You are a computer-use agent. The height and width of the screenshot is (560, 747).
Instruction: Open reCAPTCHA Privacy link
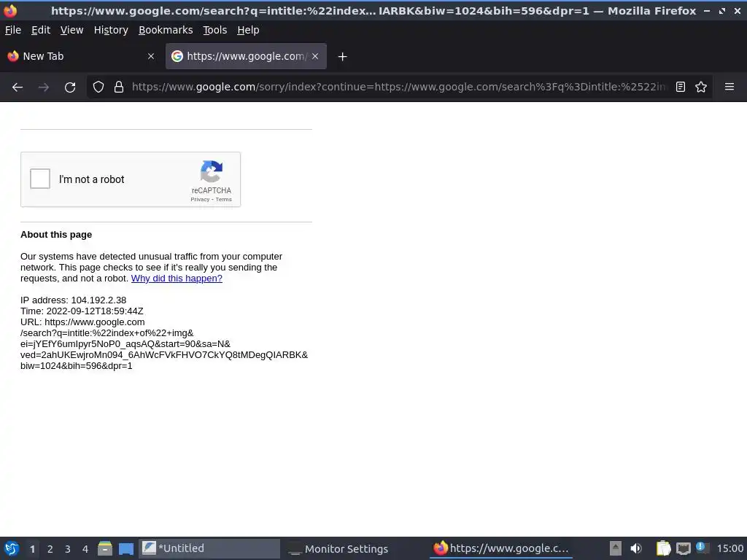200,200
